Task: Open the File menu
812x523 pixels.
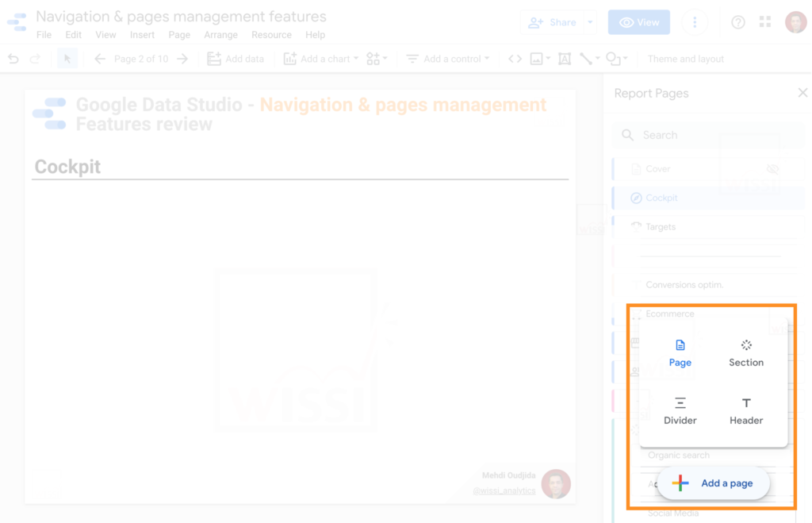Action: [x=44, y=35]
